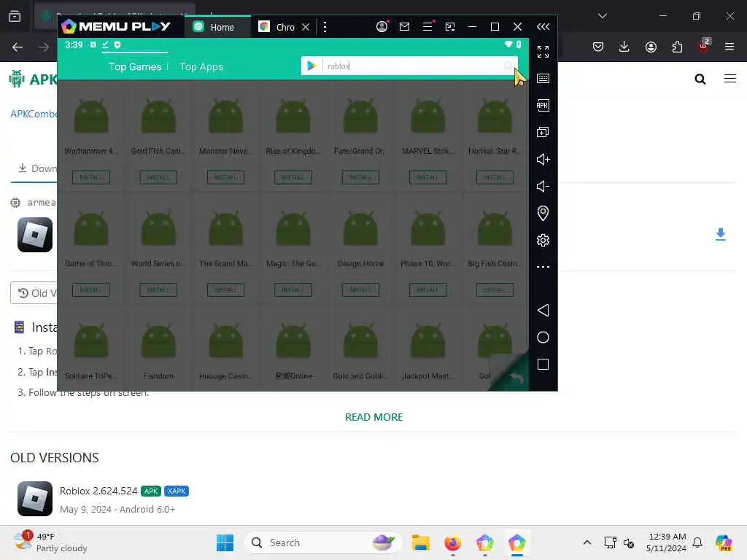
Task: Install Design Home game
Action: pyautogui.click(x=360, y=289)
